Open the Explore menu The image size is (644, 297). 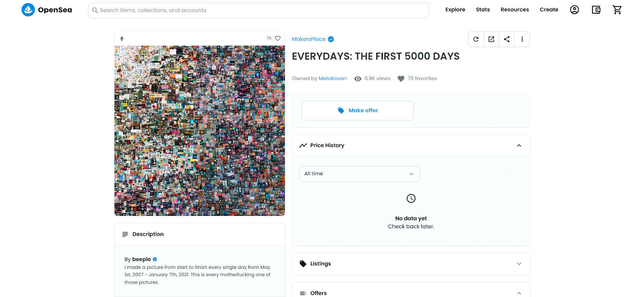455,10
